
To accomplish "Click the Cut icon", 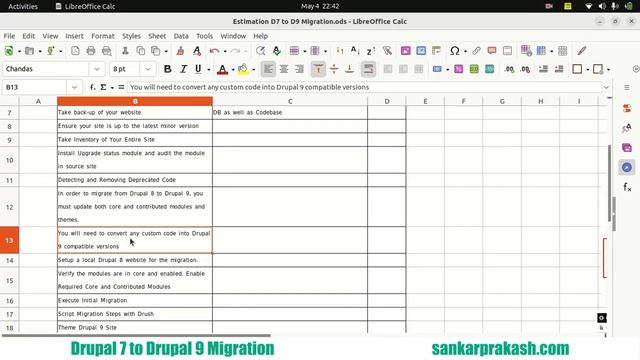I will [x=125, y=51].
